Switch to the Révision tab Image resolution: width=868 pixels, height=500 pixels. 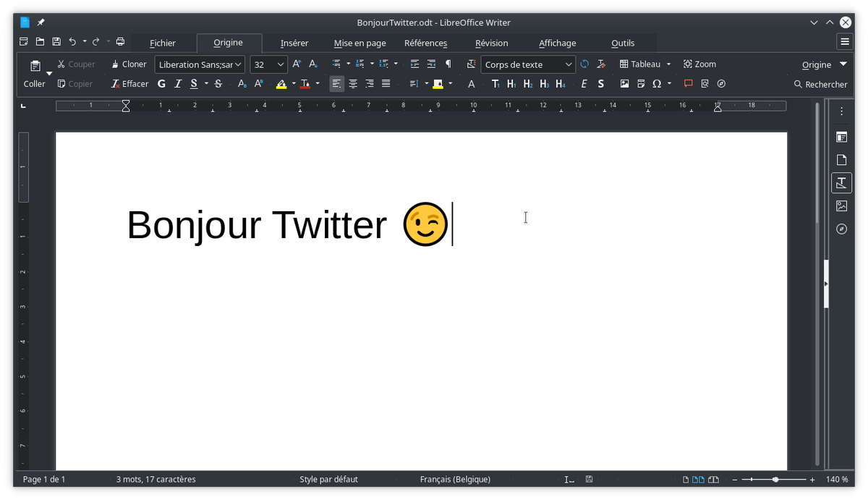(491, 43)
